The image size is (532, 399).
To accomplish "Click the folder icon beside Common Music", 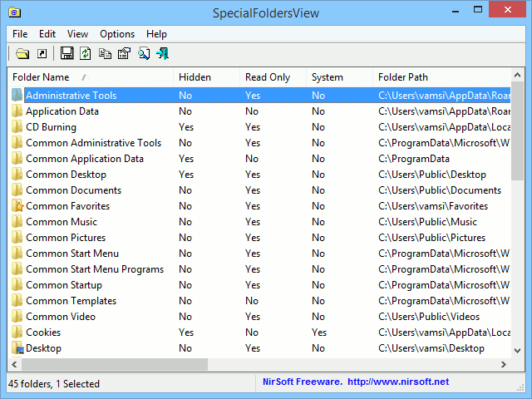I will (x=17, y=222).
